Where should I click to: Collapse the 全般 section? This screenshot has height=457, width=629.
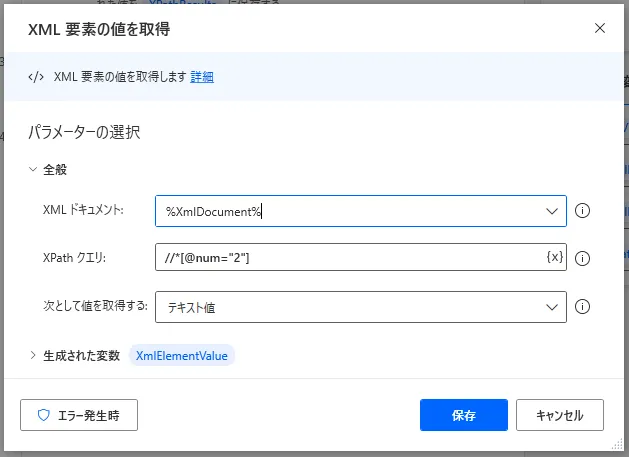click(x=33, y=169)
